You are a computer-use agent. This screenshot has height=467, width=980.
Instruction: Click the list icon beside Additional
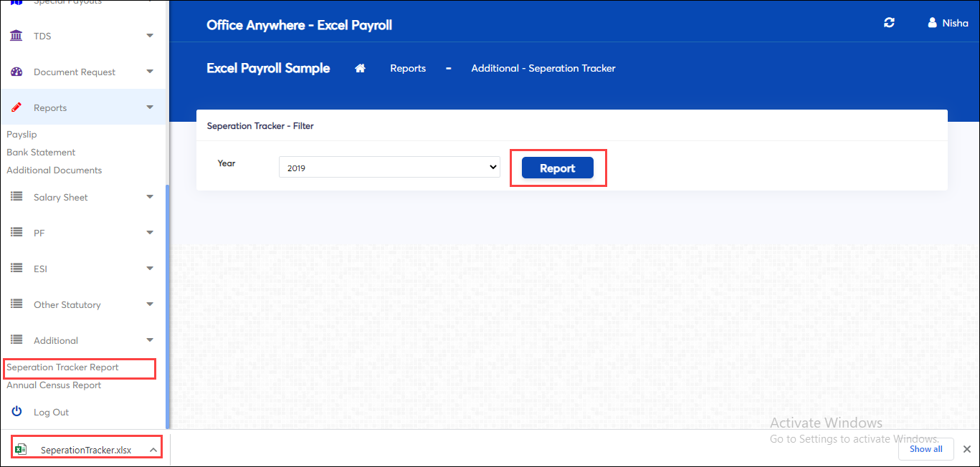click(16, 340)
